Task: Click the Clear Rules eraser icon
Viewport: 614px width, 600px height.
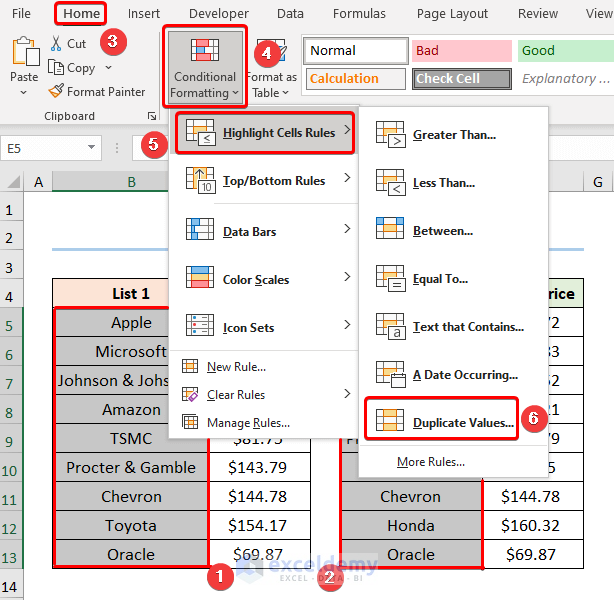Action: click(x=190, y=394)
